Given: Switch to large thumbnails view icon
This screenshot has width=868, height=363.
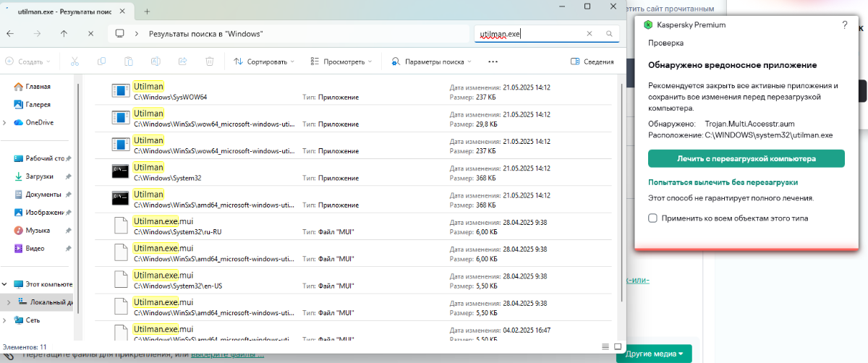Looking at the screenshot, I should [x=618, y=346].
